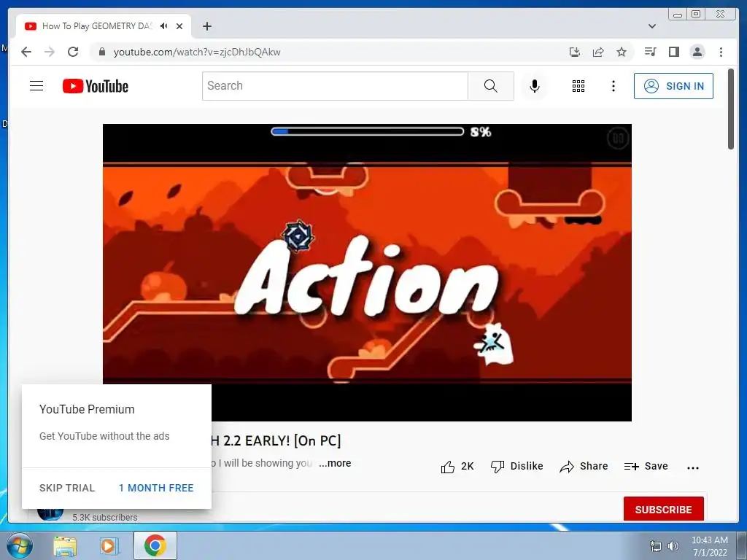Close the YouTube browser tab
747x560 pixels.
coord(179,26)
